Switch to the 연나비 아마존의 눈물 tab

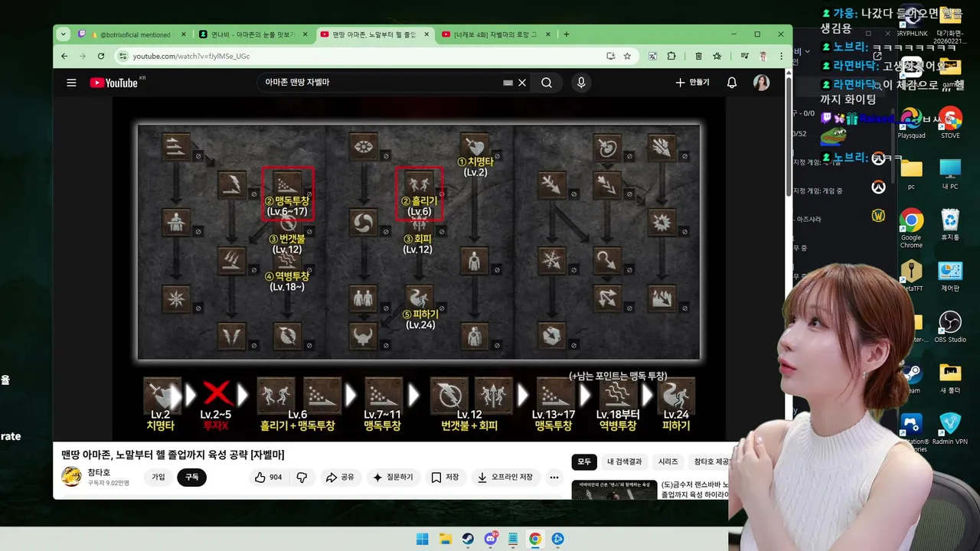pyautogui.click(x=253, y=34)
